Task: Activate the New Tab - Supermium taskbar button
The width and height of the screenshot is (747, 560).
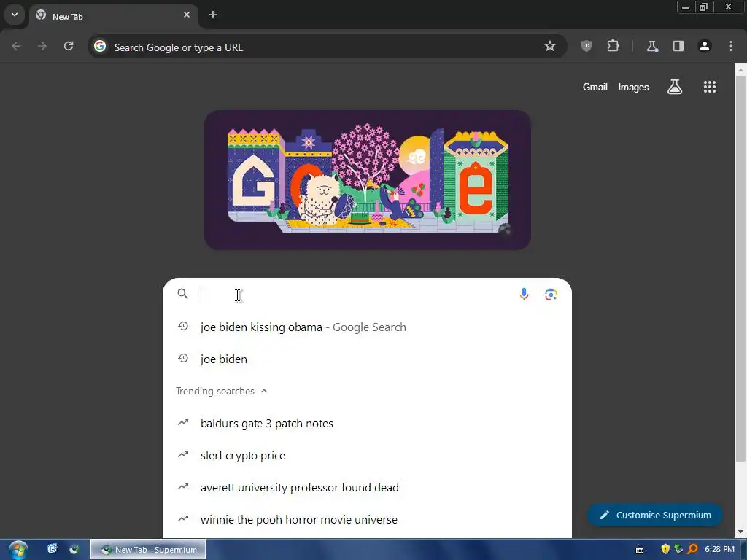Action: 148,550
